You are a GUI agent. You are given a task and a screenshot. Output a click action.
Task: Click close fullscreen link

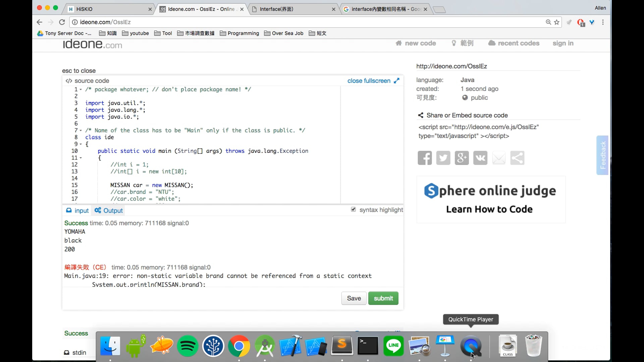369,81
